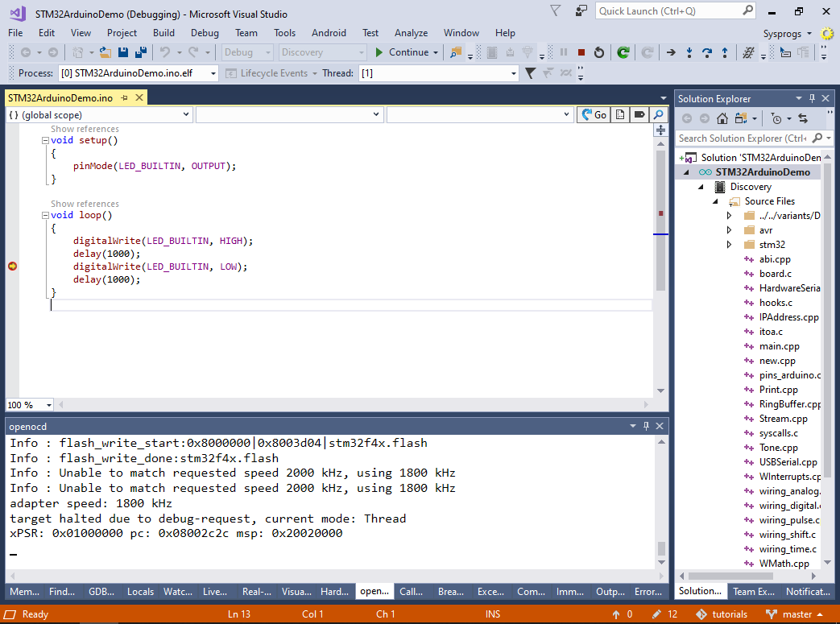Image resolution: width=840 pixels, height=624 pixels.
Task: Stop debugging with the red square button
Action: click(x=581, y=52)
